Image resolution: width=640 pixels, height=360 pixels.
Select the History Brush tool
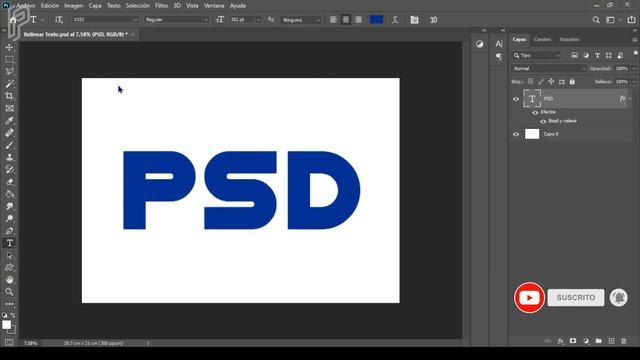click(9, 170)
